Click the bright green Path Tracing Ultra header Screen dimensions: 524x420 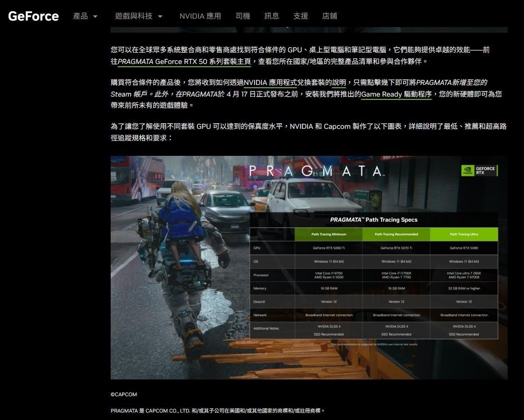[x=464, y=234]
